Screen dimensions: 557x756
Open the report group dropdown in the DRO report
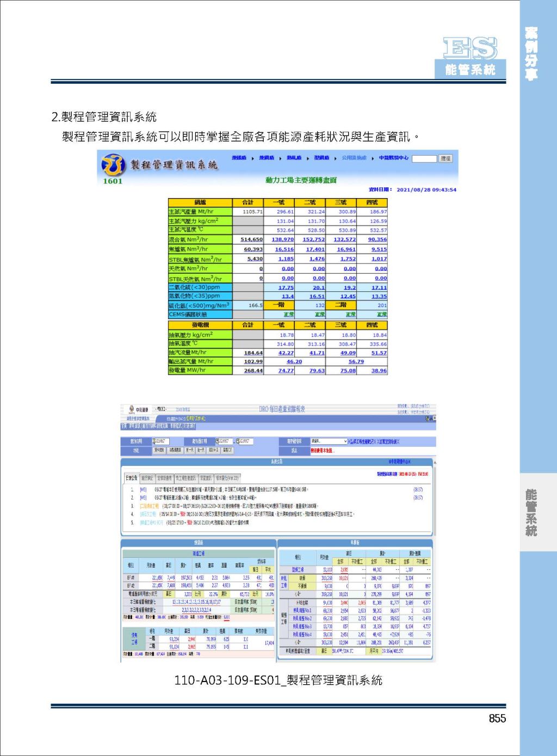coord(328,441)
